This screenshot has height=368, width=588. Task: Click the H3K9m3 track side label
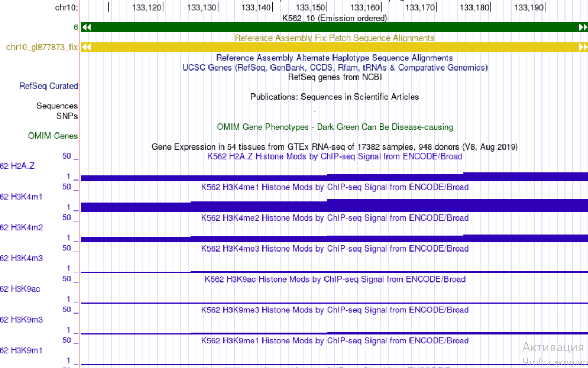[21, 319]
